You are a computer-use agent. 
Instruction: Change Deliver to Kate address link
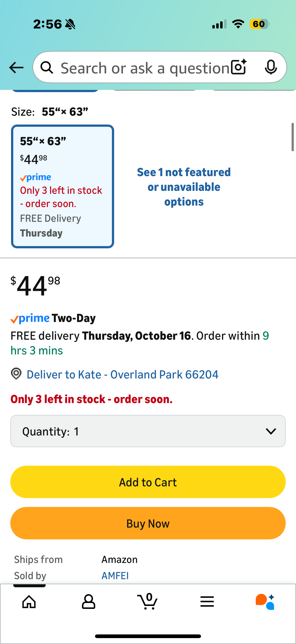tap(122, 375)
